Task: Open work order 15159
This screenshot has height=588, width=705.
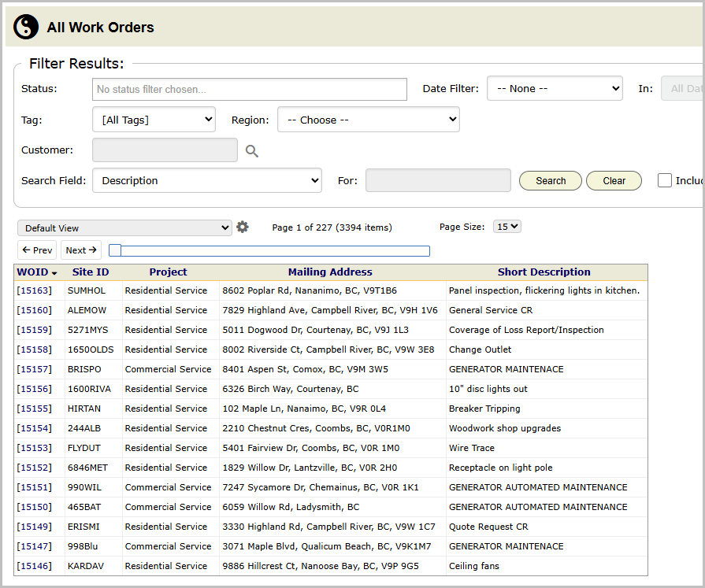Action: point(34,330)
